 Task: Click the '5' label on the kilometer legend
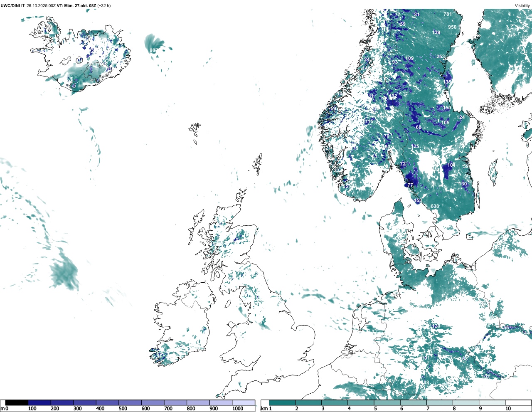tap(375, 409)
